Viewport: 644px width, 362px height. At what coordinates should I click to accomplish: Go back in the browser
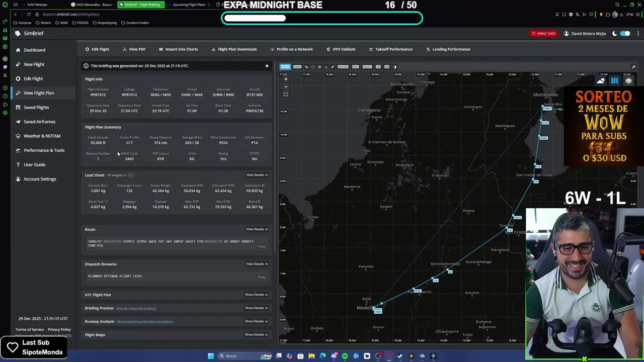[15, 14]
